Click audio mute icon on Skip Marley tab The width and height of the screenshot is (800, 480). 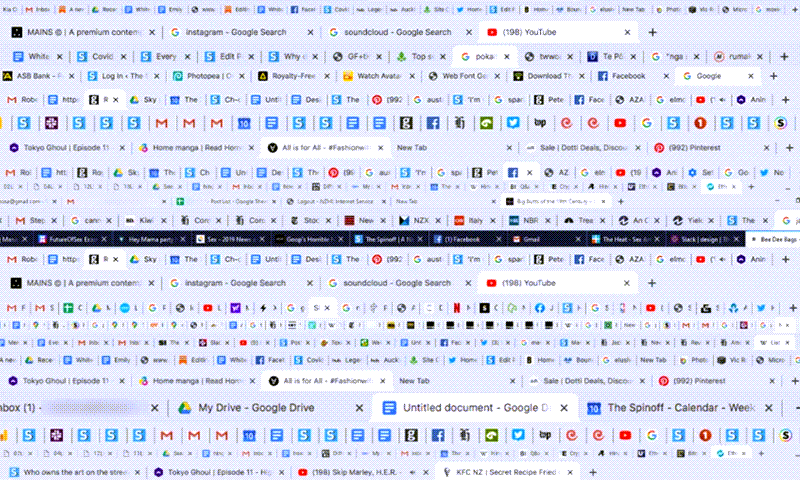pyautogui.click(x=412, y=472)
